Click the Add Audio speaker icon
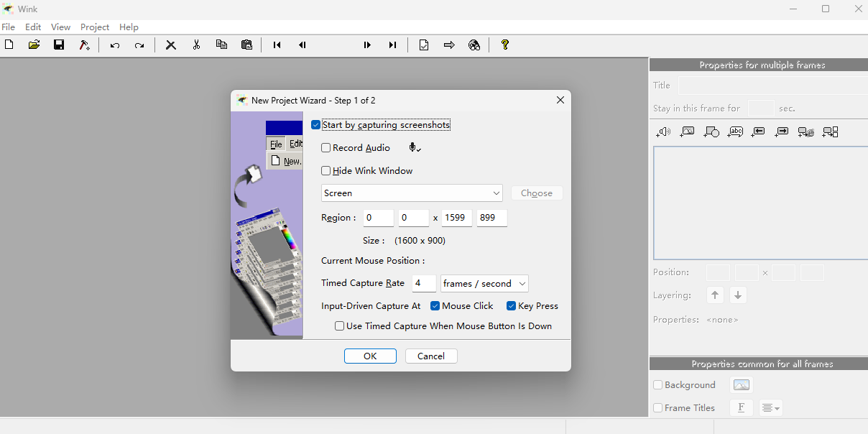 [x=663, y=132]
